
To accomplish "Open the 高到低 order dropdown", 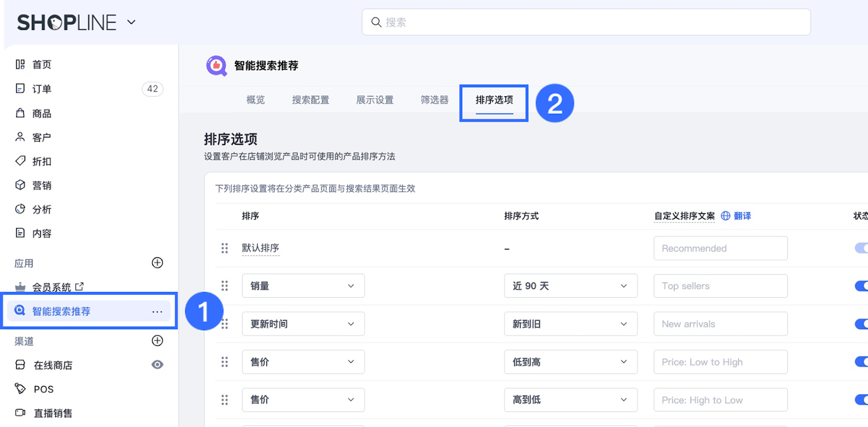I will point(571,400).
